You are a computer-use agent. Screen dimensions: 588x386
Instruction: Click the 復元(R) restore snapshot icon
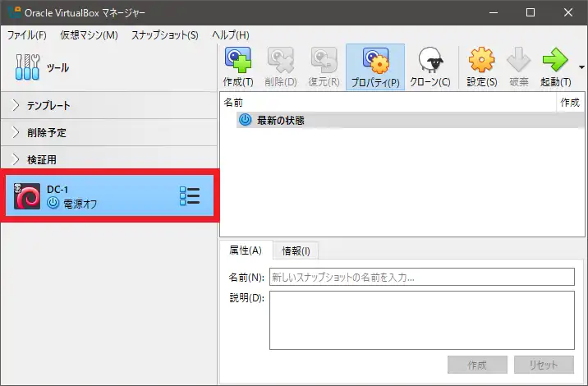point(324,60)
